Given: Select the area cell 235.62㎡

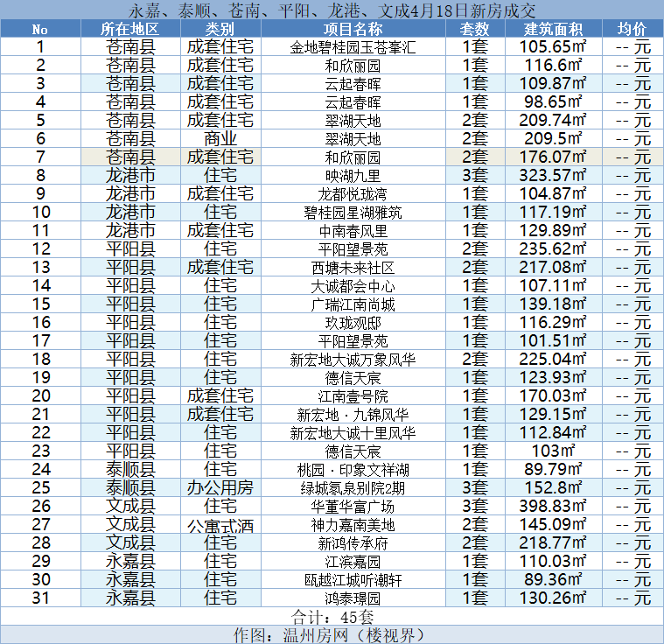Looking at the screenshot, I should [553, 249].
